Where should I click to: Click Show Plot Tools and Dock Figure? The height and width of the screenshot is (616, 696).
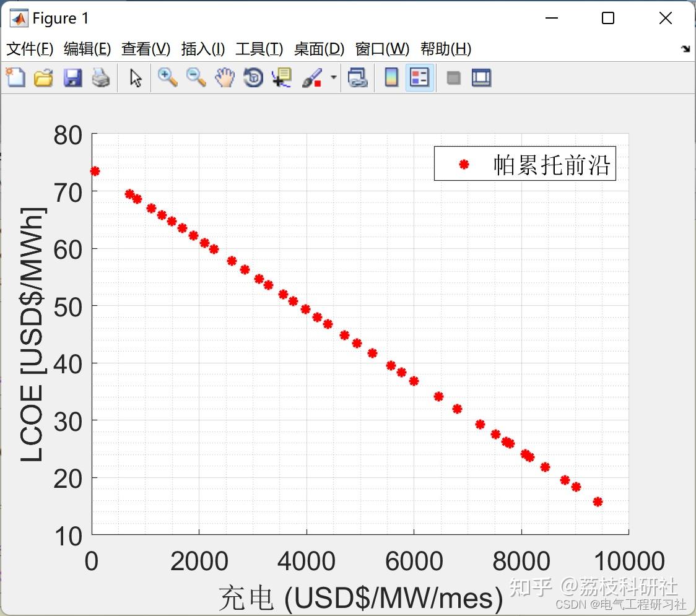tap(481, 77)
